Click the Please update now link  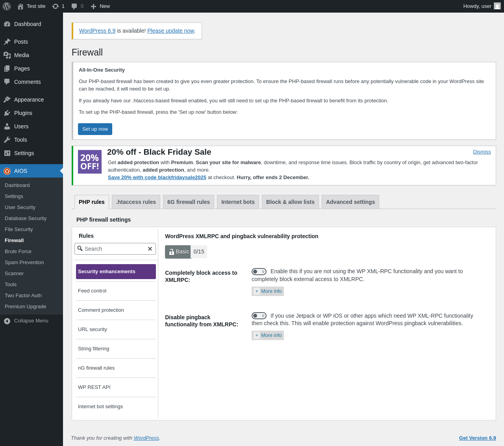[x=170, y=31]
